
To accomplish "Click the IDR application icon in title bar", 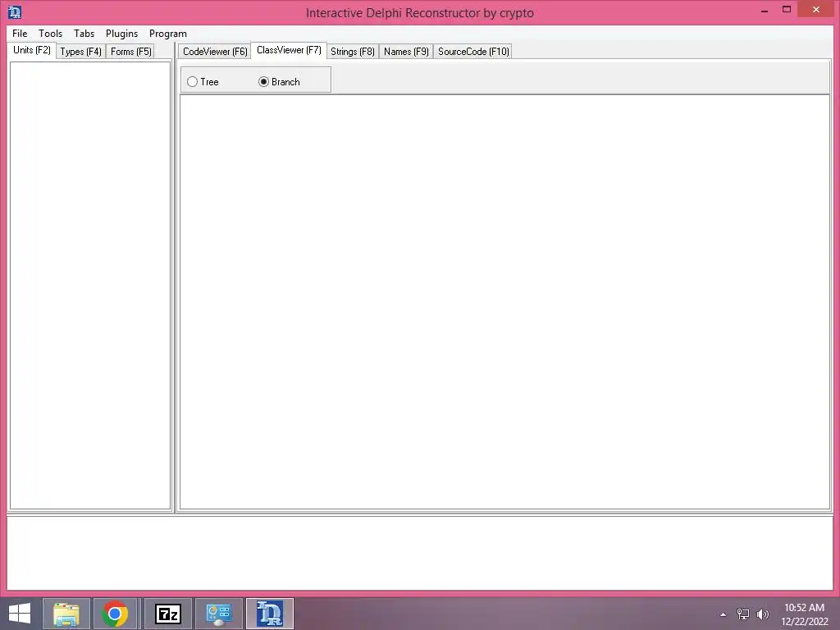I will tap(15, 11).
